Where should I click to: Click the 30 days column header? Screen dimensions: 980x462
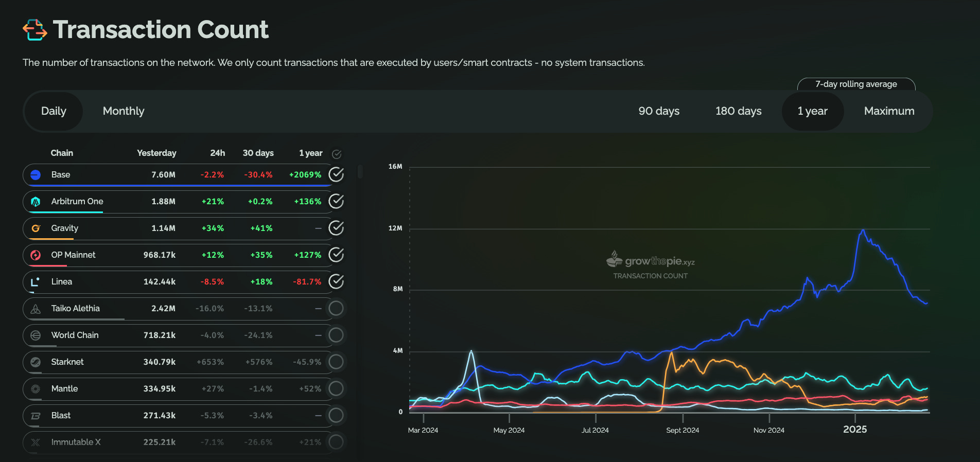pyautogui.click(x=258, y=153)
